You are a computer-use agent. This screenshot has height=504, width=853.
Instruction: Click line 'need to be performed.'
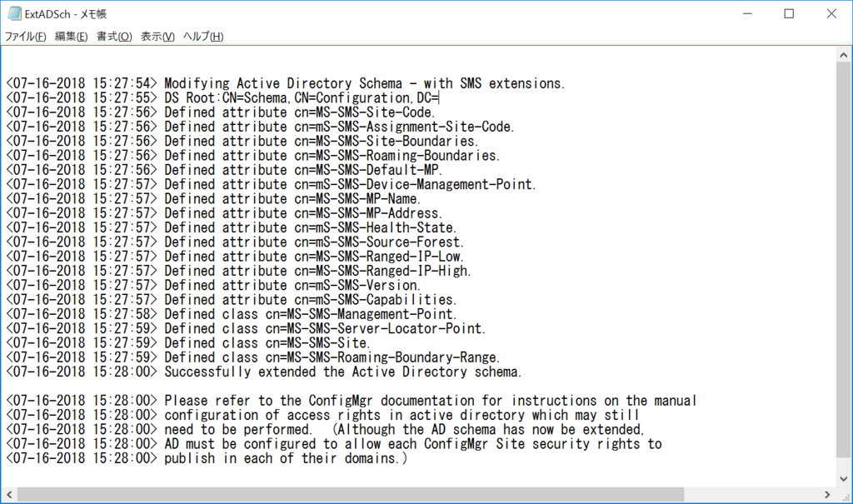click(326, 429)
